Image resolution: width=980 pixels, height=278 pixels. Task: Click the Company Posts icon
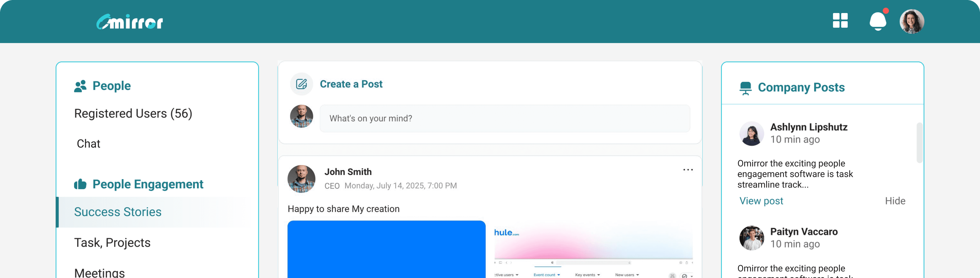(745, 88)
